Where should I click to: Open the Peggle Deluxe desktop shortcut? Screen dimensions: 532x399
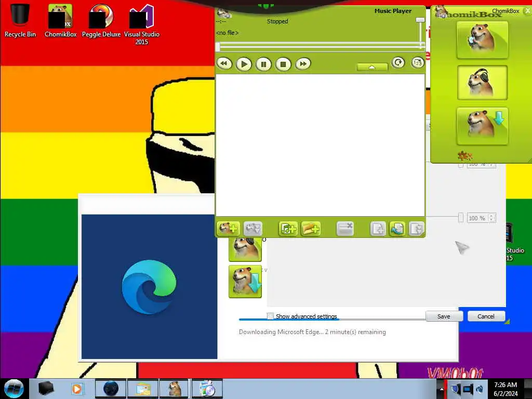[x=101, y=20]
